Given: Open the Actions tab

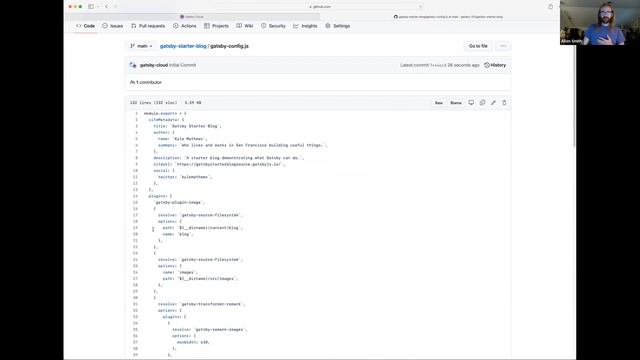Looking at the screenshot, I should point(184,26).
